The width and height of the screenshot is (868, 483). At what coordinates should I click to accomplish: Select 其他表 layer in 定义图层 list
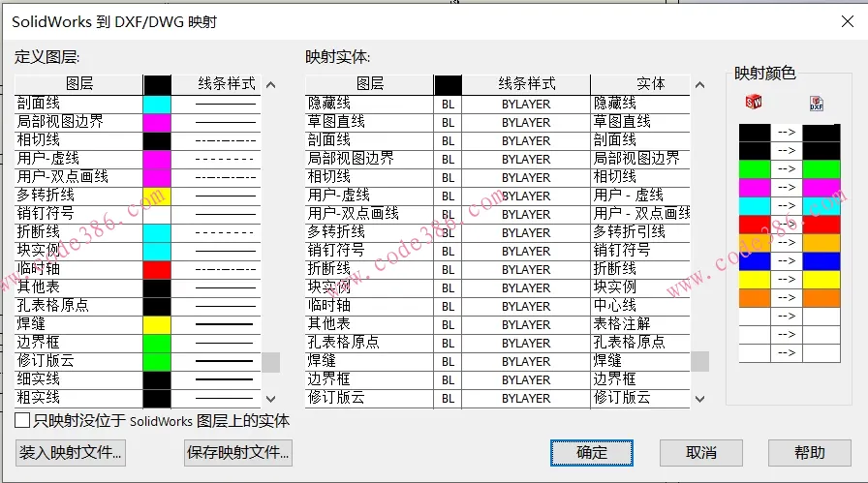(x=78, y=287)
